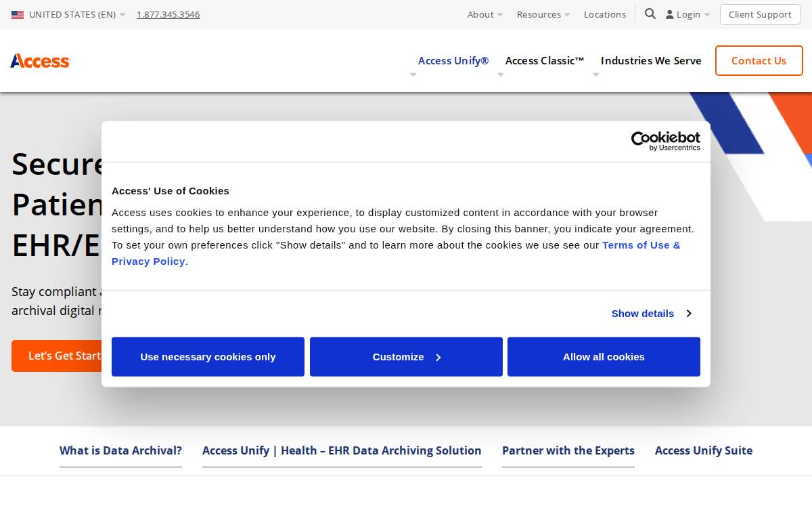This screenshot has height=508, width=812.
Task: Open the Terms of Use & Privacy Policy link
Action: pos(396,253)
